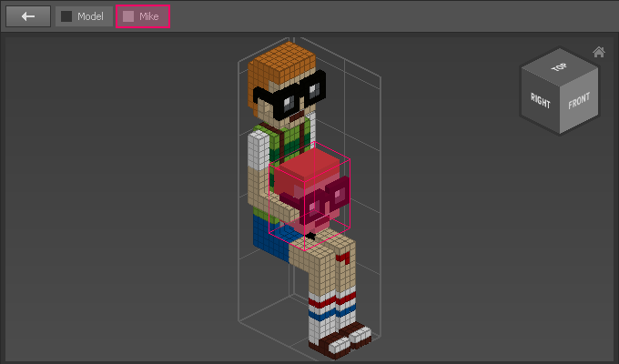Screen dimensions: 619x364
Task: Switch to FRONT view on view cube
Action: coord(579,100)
